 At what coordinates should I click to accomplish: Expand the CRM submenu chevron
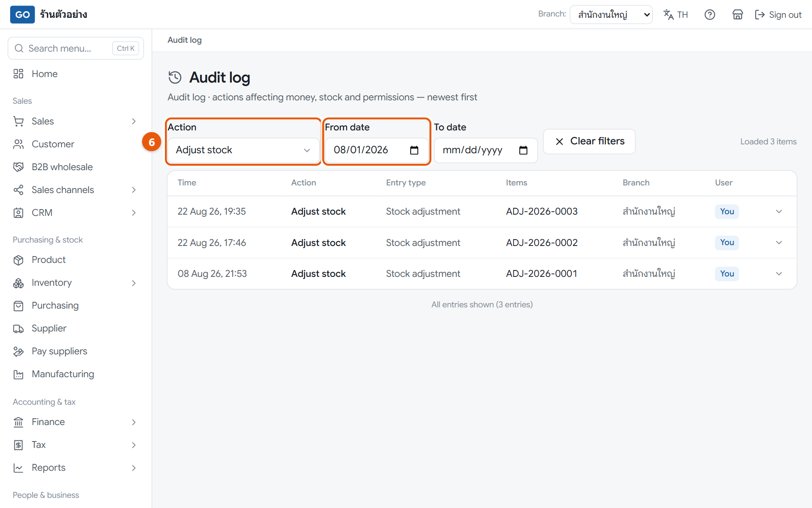[134, 213]
